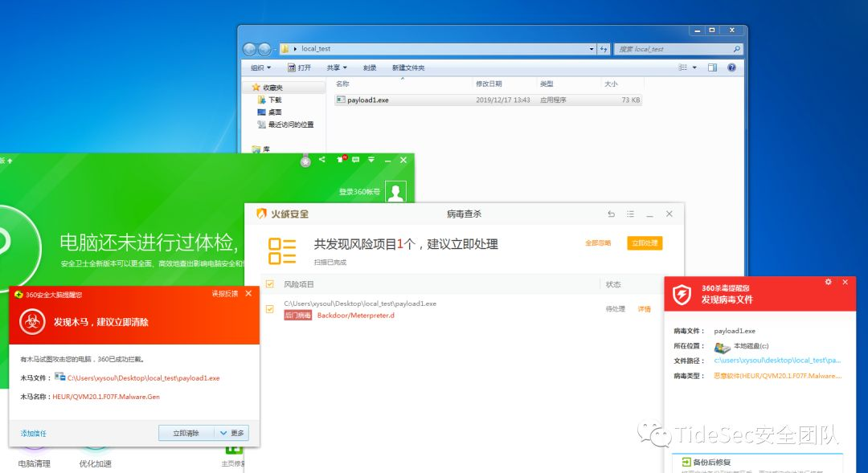Screen dimensions: 868x473
Task: Select 收藏夹 in navigation pane
Action: 273,88
